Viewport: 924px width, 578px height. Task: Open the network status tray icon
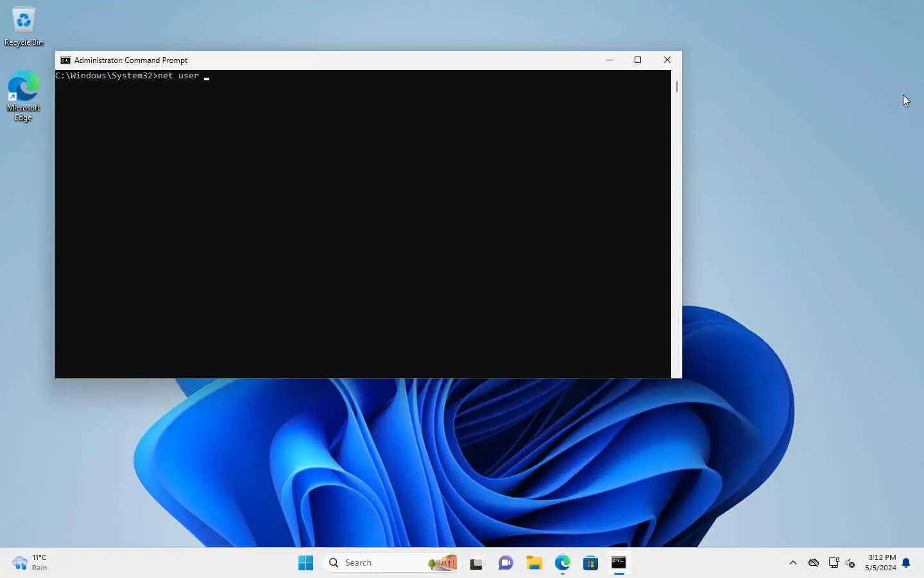(x=834, y=563)
